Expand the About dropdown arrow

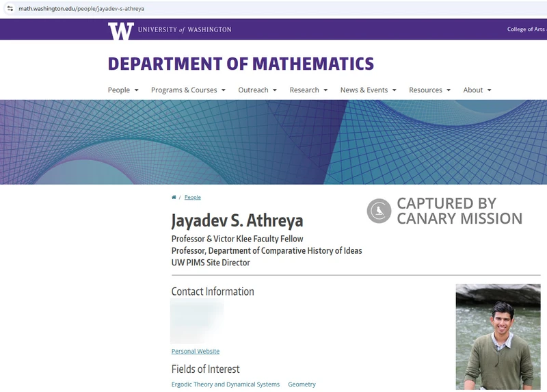[x=490, y=90]
